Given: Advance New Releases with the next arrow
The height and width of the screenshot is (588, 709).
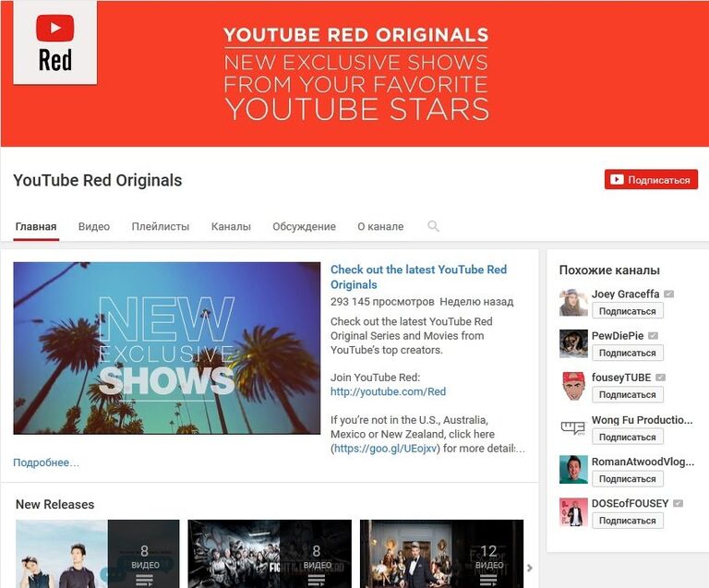Looking at the screenshot, I should pyautogui.click(x=530, y=567).
